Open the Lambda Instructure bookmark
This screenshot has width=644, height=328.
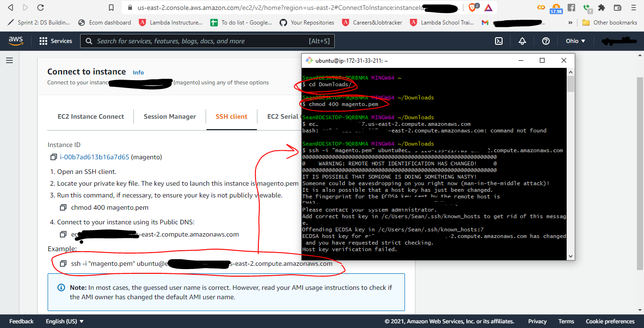click(171, 22)
